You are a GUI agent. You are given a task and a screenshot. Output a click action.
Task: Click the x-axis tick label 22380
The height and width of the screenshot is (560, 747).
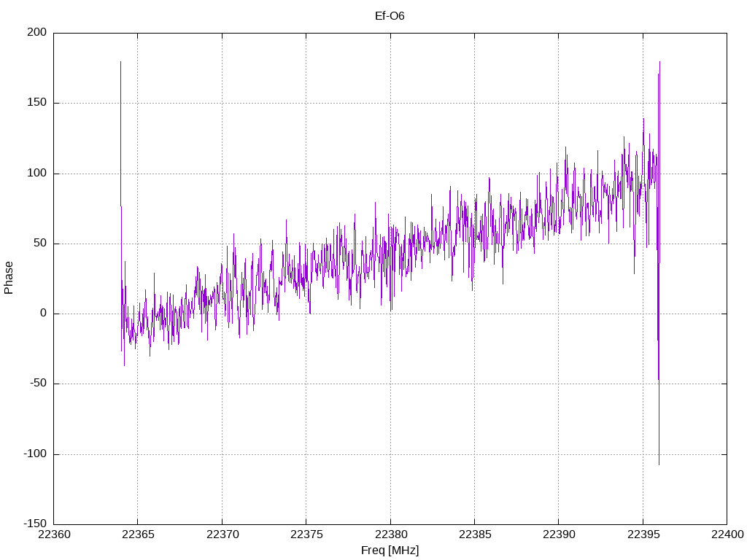tap(391, 534)
